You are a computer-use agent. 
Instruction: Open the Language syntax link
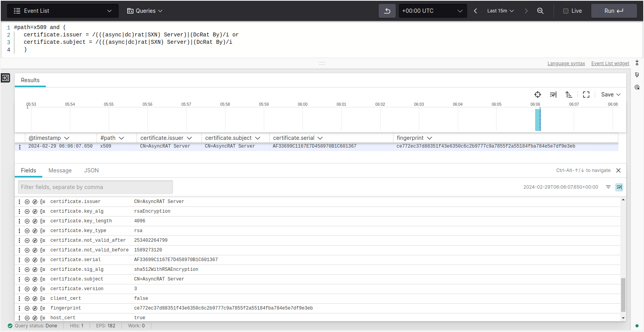(x=566, y=64)
